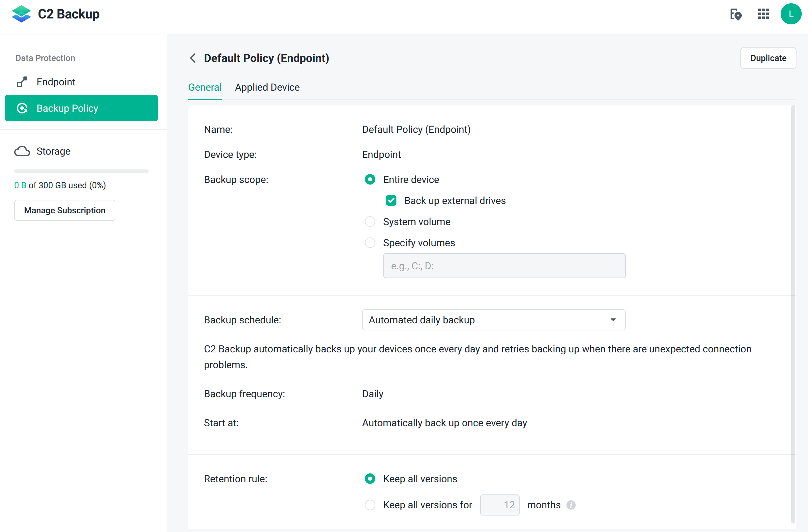The image size is (808, 532).
Task: Open the apps grid menu icon
Action: click(x=763, y=14)
